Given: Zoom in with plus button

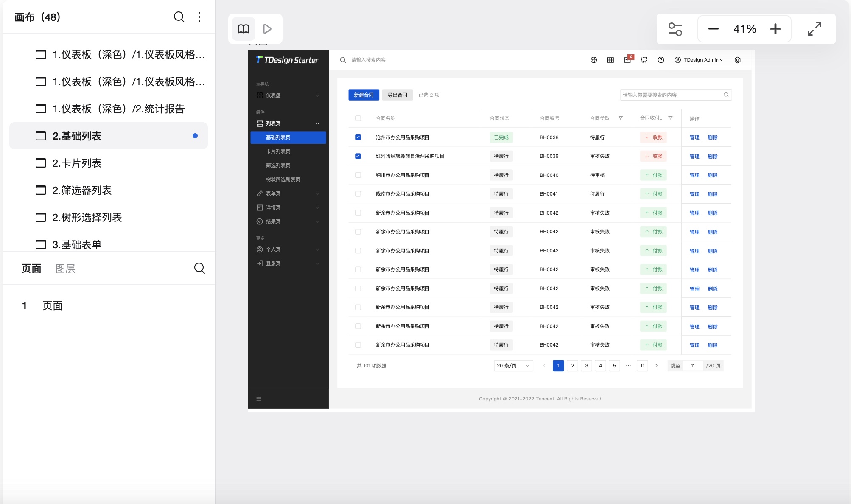Looking at the screenshot, I should (775, 29).
